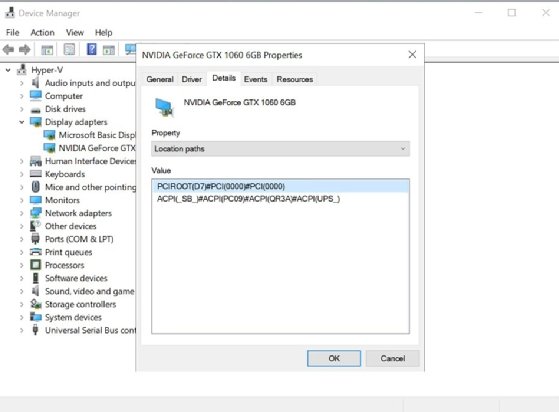Click the Forward arrow toolbar icon
This screenshot has width=559, height=412.
(25, 50)
